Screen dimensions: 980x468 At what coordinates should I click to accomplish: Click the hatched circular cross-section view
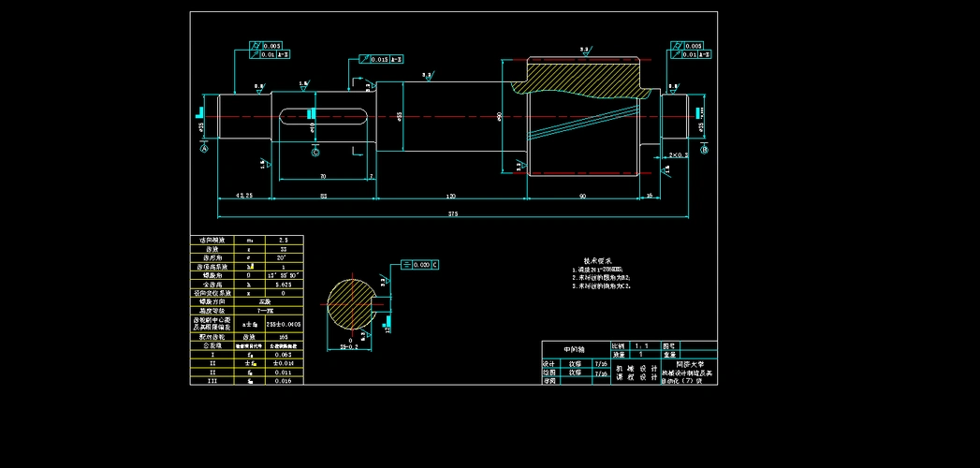click(348, 302)
